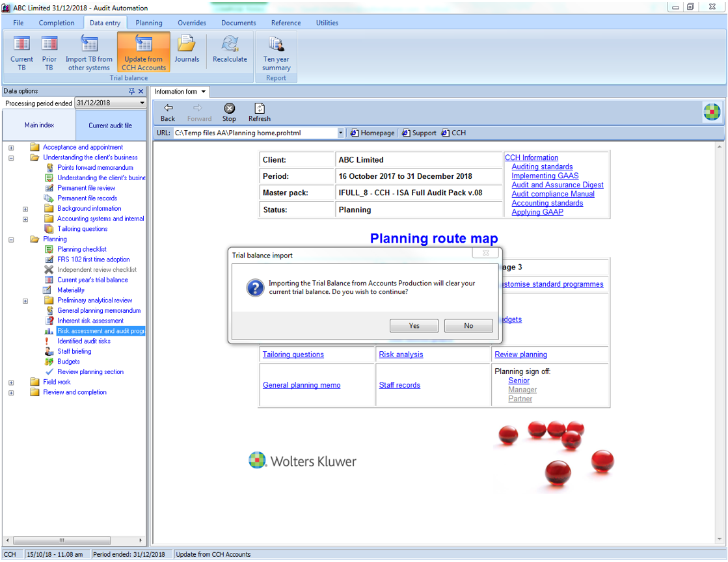728x562 pixels.
Task: Collapse the Planning tree node
Action: coord(11,239)
